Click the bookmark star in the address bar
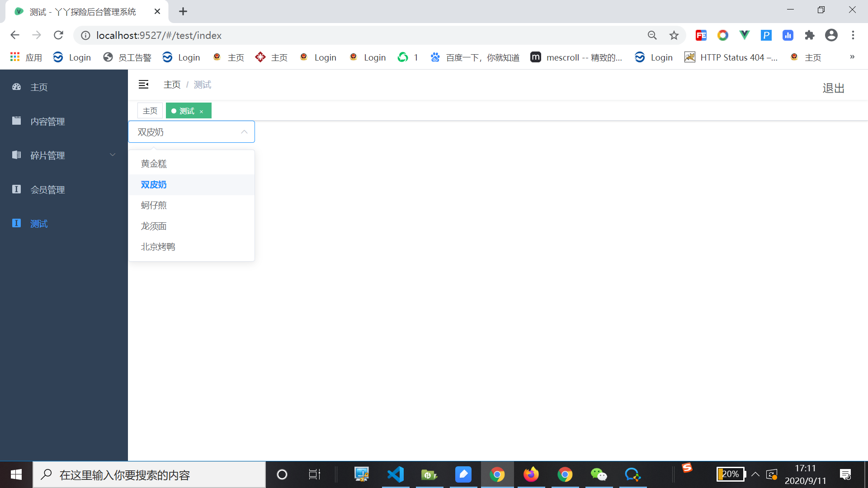The width and height of the screenshot is (868, 488). (x=674, y=35)
